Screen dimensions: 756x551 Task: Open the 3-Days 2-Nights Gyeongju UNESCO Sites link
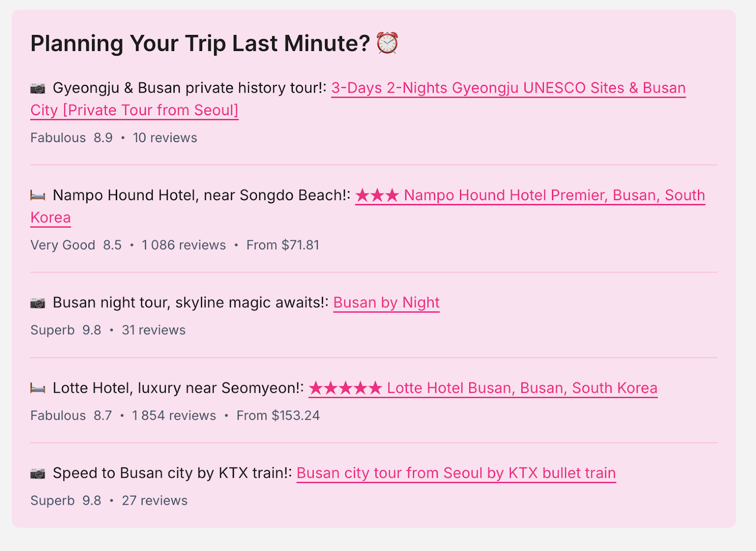508,88
